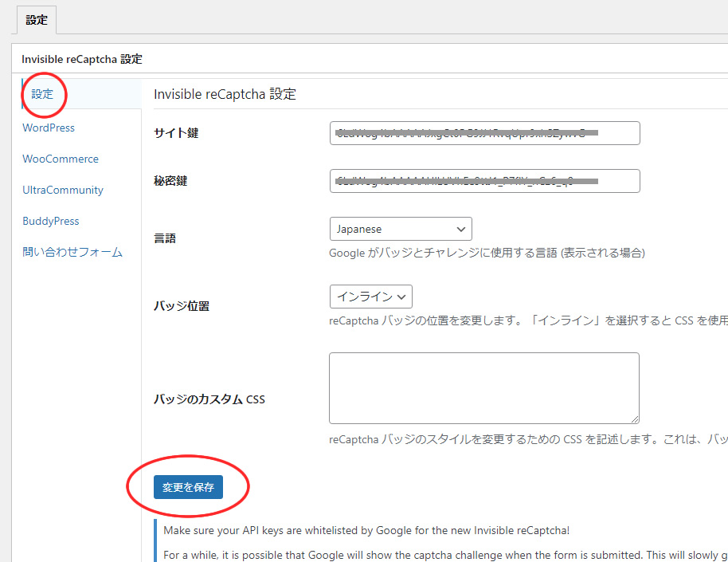Open the 言語 dropdown showing Japanese
Screen dimensions: 728x562
tap(401, 229)
